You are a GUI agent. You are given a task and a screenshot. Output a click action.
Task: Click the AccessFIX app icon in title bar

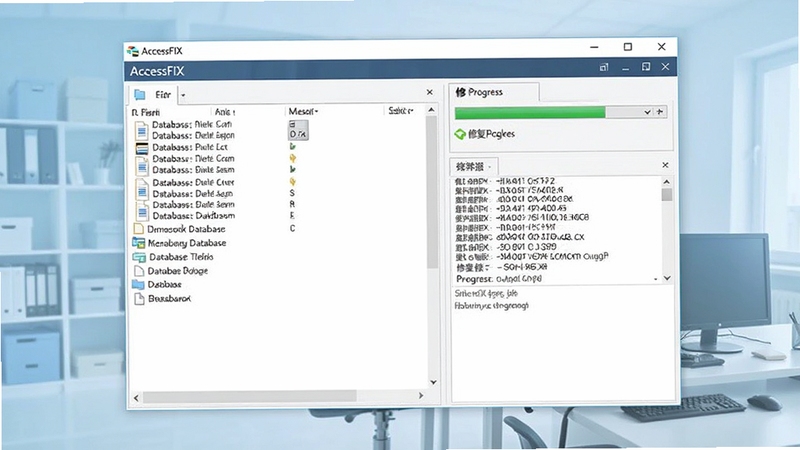[x=133, y=51]
